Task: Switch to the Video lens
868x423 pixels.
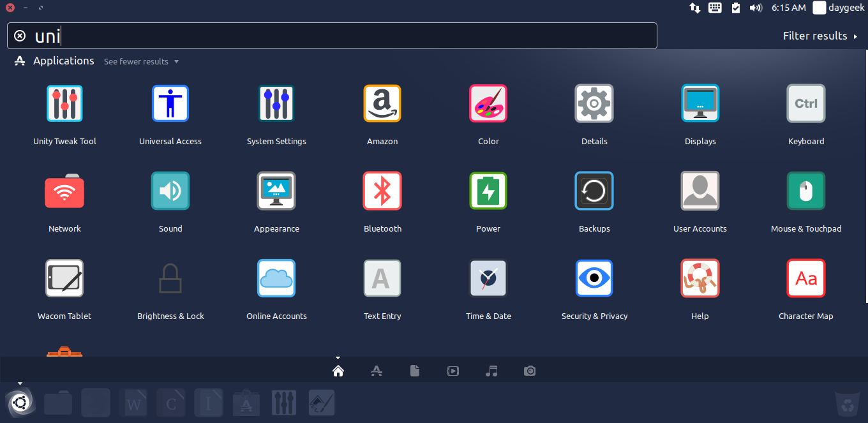Action: tap(453, 371)
